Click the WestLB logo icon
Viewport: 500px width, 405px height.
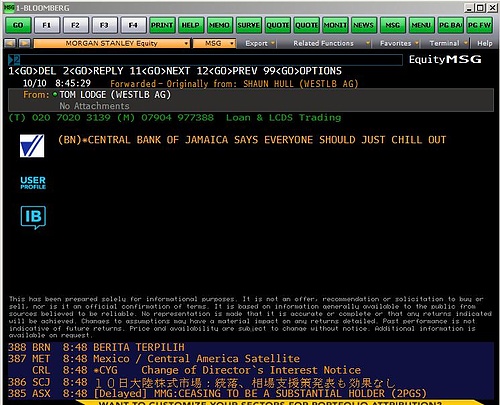tap(32, 146)
